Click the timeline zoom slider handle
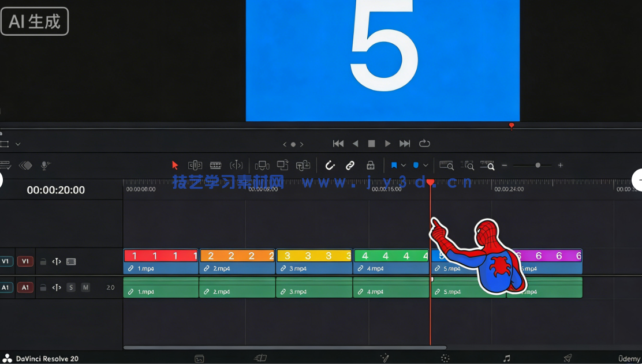Screen dimensions: 642x364 tap(538, 166)
